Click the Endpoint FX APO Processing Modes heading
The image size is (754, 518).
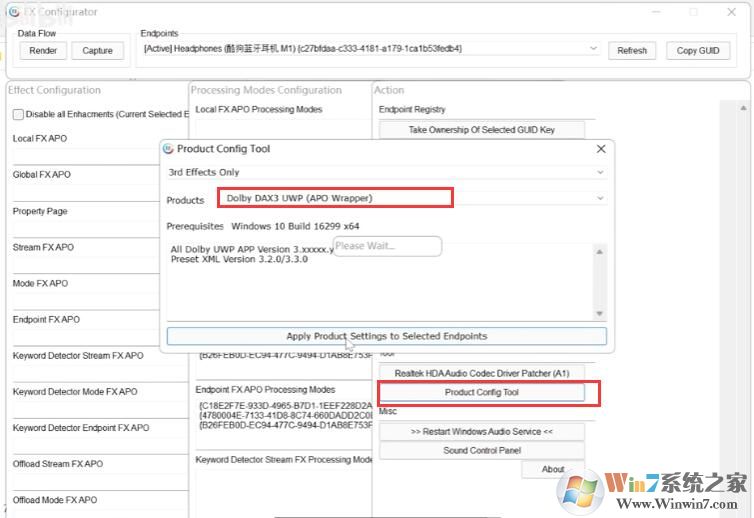[265, 390]
